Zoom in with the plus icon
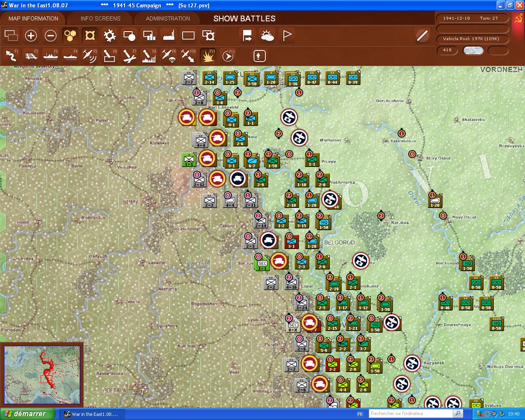The image size is (525, 420). [x=31, y=36]
